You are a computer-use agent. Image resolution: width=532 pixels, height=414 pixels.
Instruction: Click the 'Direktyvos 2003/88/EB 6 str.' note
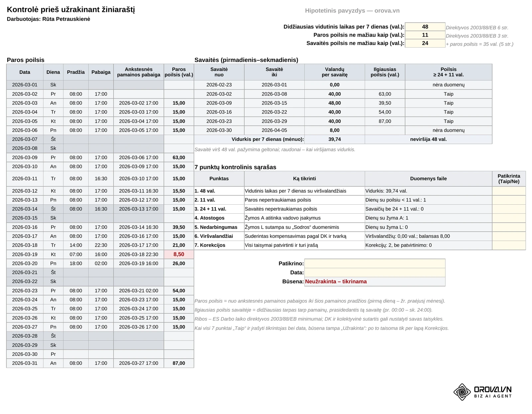[477, 28]
